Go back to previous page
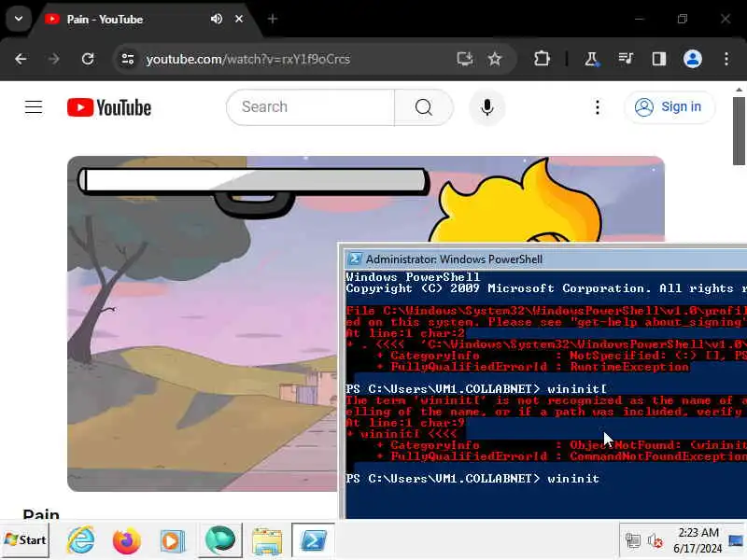Image resolution: width=747 pixels, height=560 pixels. (21, 59)
